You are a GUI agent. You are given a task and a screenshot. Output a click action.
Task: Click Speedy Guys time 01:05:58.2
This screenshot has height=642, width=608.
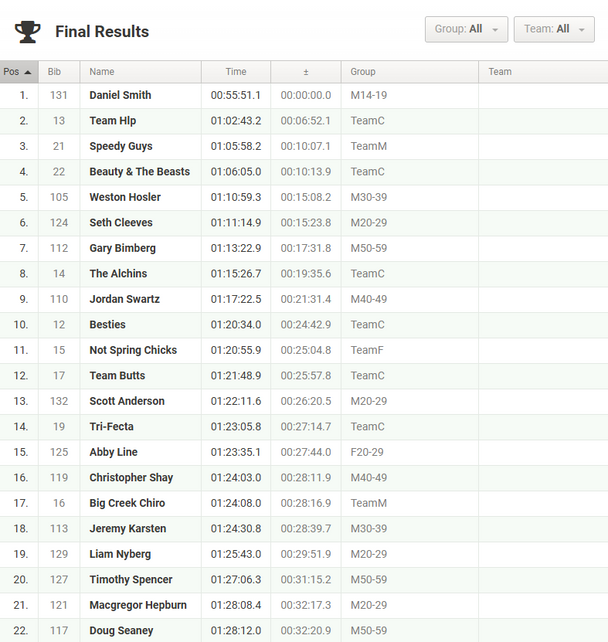236,146
